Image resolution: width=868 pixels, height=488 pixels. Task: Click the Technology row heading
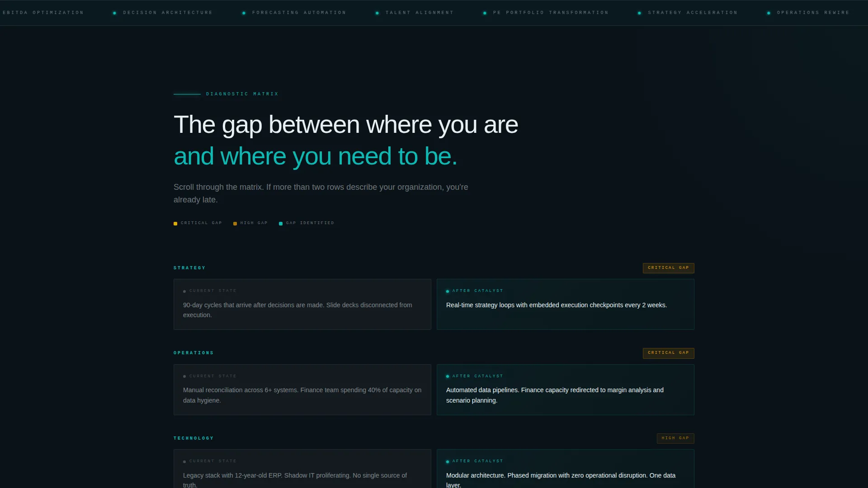pyautogui.click(x=193, y=438)
